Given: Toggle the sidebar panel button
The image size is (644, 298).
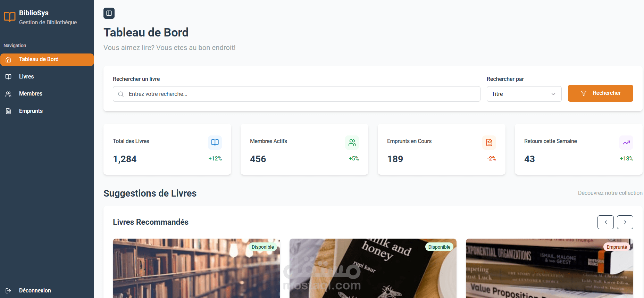Looking at the screenshot, I should pos(109,13).
